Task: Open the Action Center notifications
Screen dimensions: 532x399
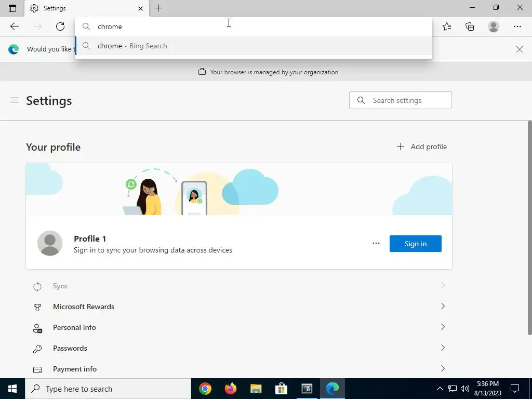Action: (515, 389)
